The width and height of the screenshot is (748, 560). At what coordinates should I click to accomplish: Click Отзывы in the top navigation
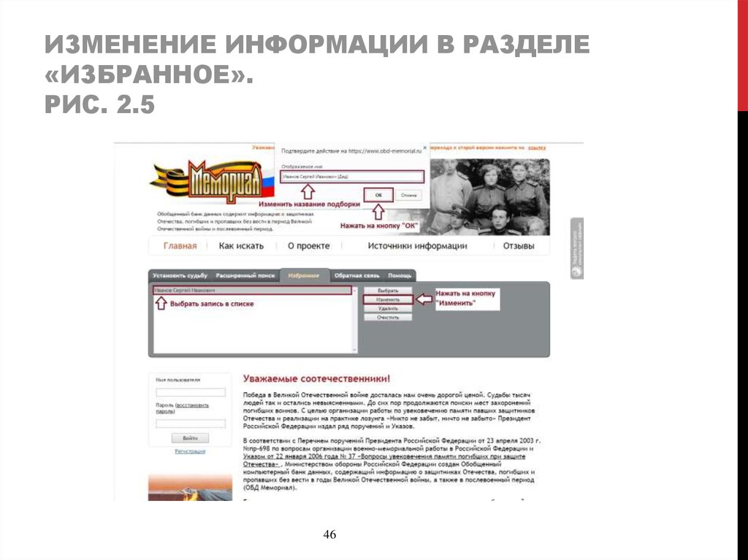[x=519, y=245]
